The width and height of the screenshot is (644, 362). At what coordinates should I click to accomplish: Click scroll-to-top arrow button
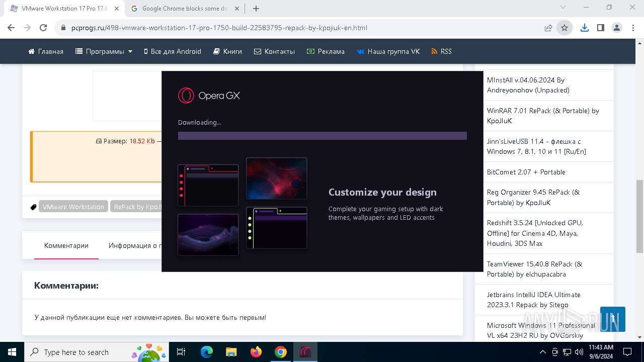pos(613,319)
